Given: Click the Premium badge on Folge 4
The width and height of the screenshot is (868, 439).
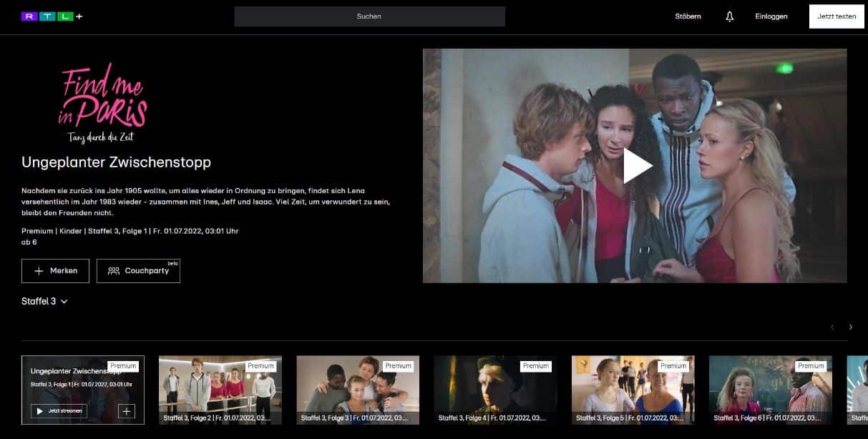Looking at the screenshot, I should point(535,366).
